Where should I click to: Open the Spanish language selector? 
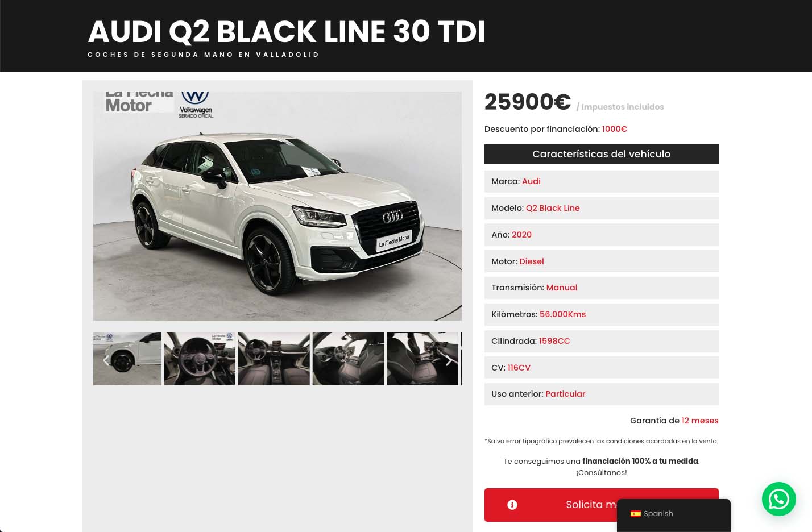(674, 515)
